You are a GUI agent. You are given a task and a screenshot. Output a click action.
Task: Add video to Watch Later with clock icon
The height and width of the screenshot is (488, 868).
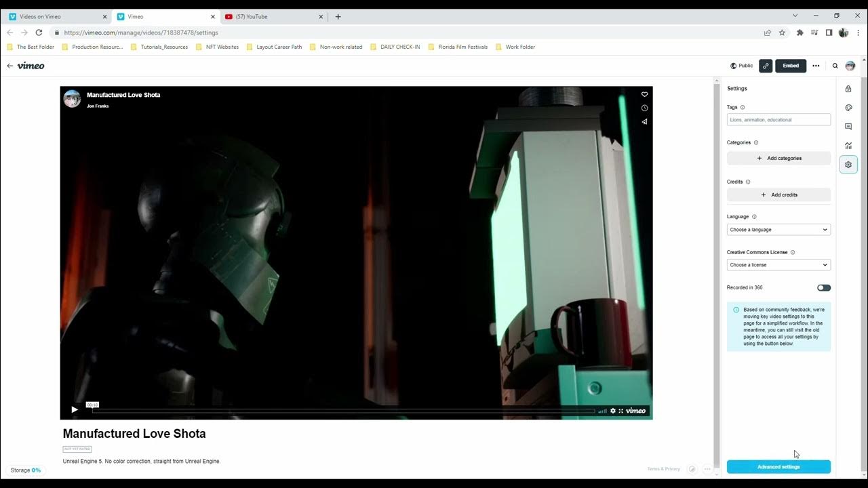tap(644, 108)
